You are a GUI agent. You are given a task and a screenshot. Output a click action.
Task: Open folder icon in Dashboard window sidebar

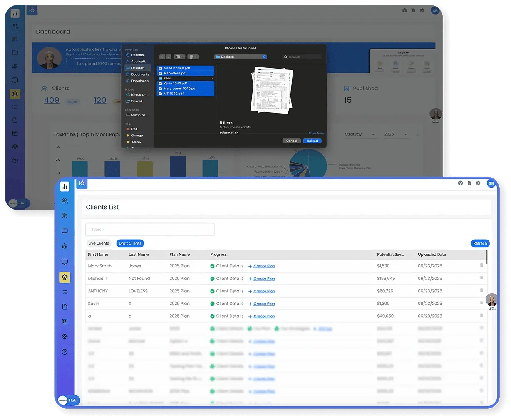point(15,52)
